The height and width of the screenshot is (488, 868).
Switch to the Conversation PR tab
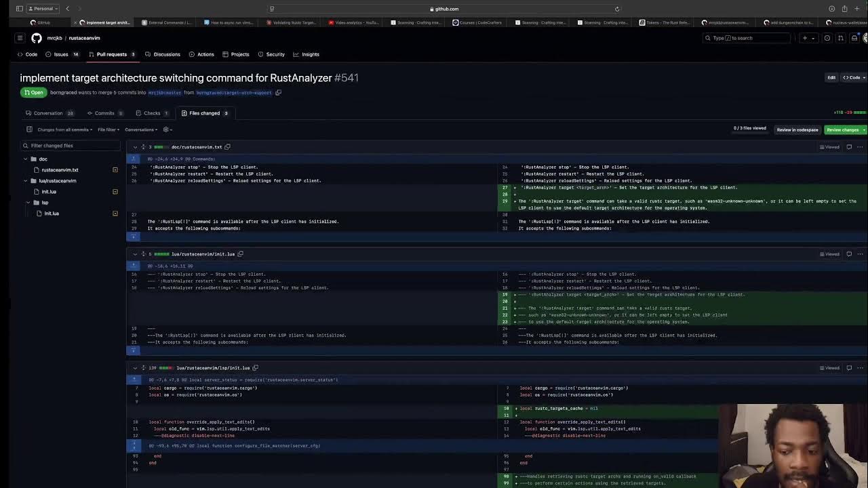pyautogui.click(x=50, y=113)
